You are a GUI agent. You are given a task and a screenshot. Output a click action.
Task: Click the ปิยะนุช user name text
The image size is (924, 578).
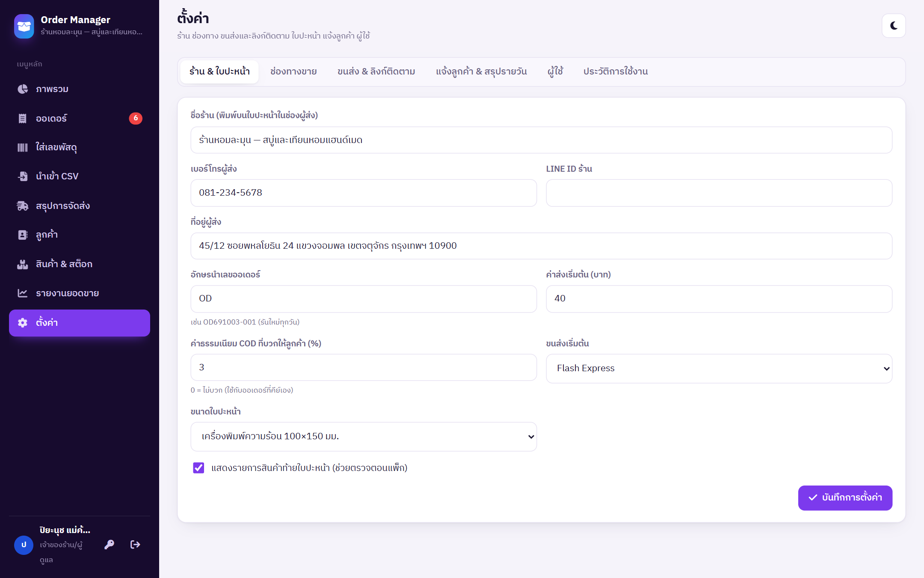tap(65, 530)
